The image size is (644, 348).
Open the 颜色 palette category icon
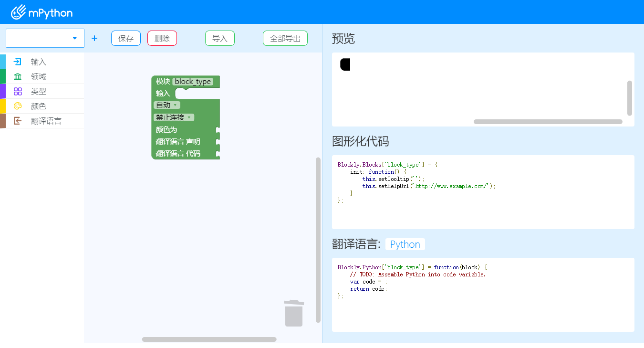point(18,106)
